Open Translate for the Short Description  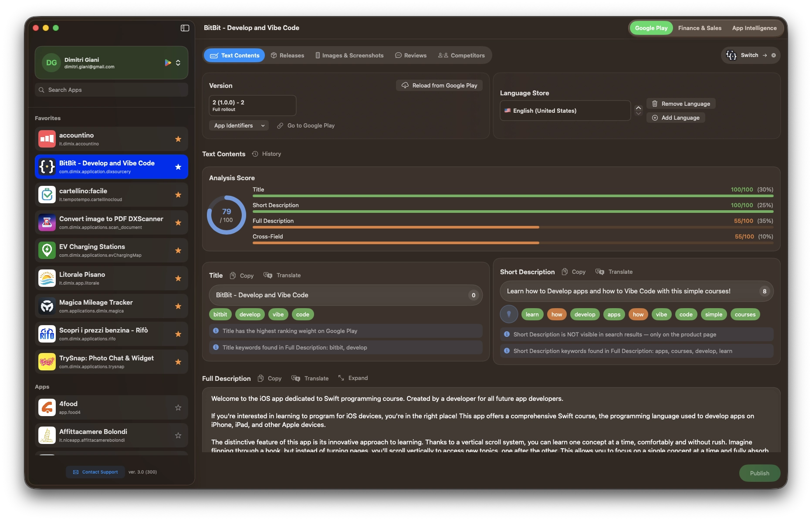614,272
